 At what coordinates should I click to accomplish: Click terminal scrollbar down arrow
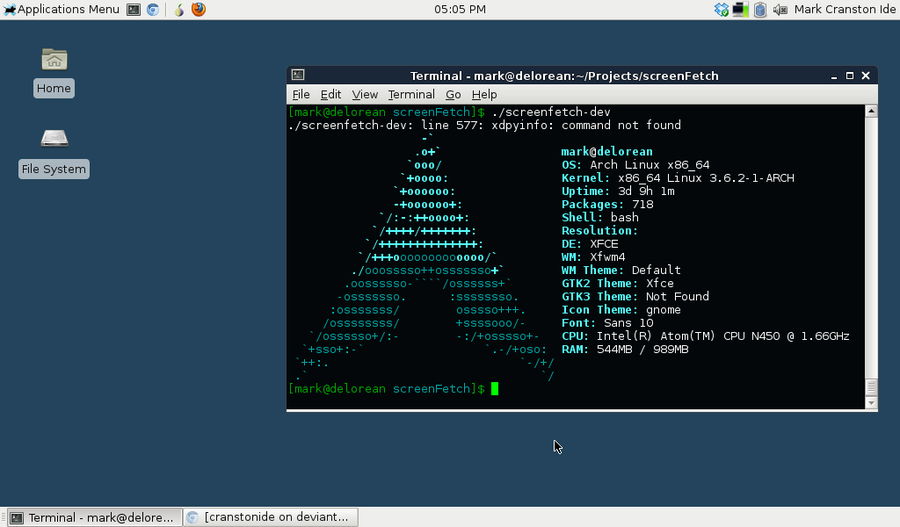point(871,402)
